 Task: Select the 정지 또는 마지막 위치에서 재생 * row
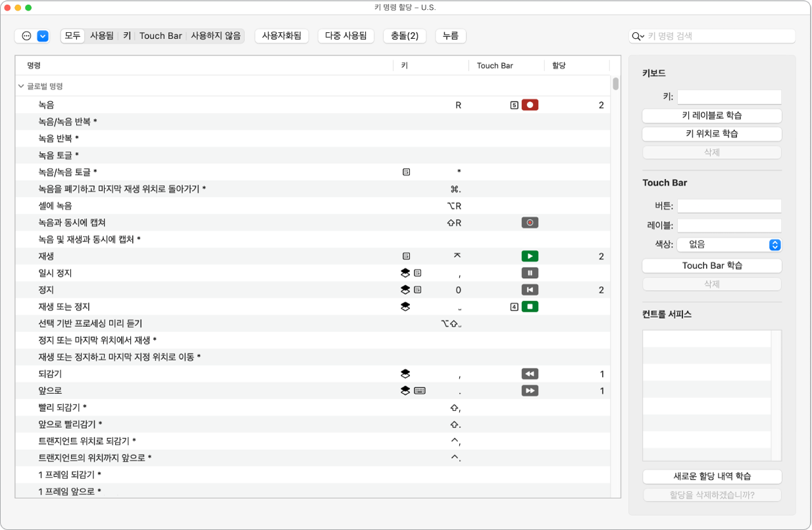click(313, 340)
